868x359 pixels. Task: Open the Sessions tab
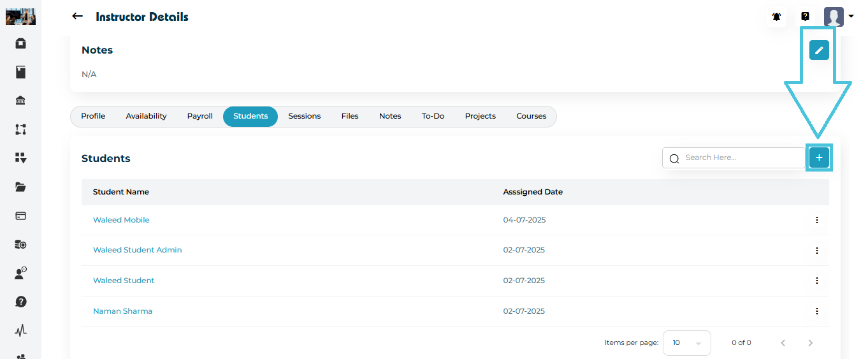(304, 117)
